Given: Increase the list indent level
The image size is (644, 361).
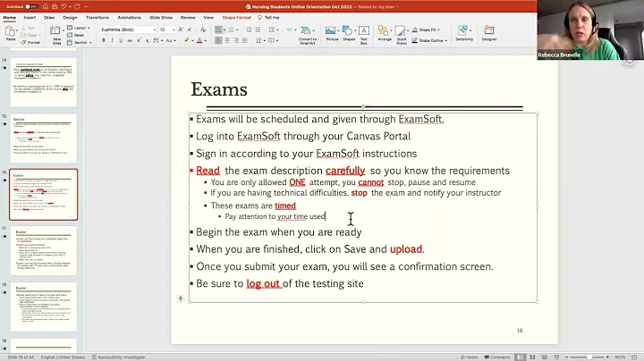Looking at the screenshot, I should pos(258,29).
